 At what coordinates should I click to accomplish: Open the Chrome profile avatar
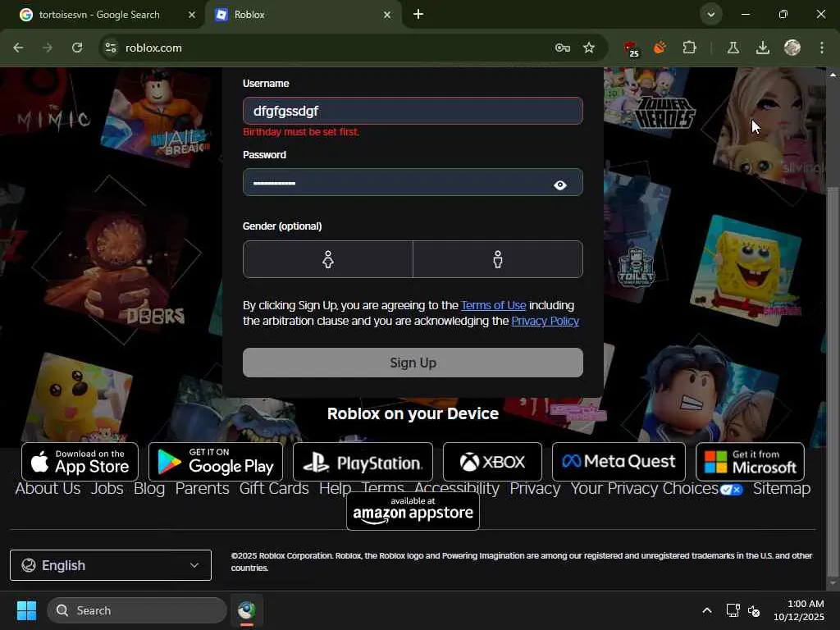click(792, 48)
